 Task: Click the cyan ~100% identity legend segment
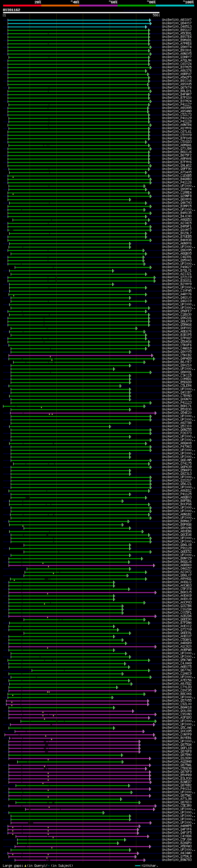point(175,6)
